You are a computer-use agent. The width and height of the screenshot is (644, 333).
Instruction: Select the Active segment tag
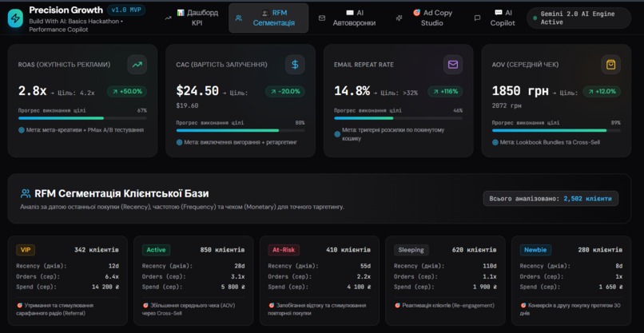(x=156, y=250)
